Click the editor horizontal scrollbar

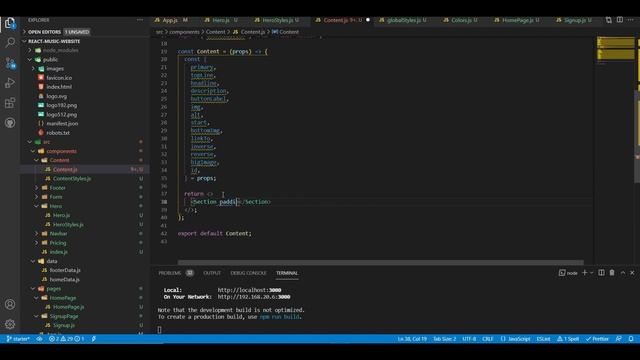point(380,262)
